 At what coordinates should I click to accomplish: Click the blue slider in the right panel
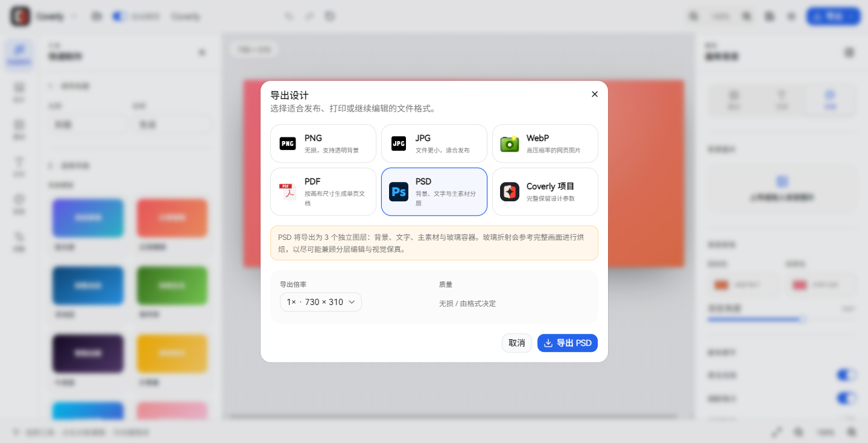[781, 319]
